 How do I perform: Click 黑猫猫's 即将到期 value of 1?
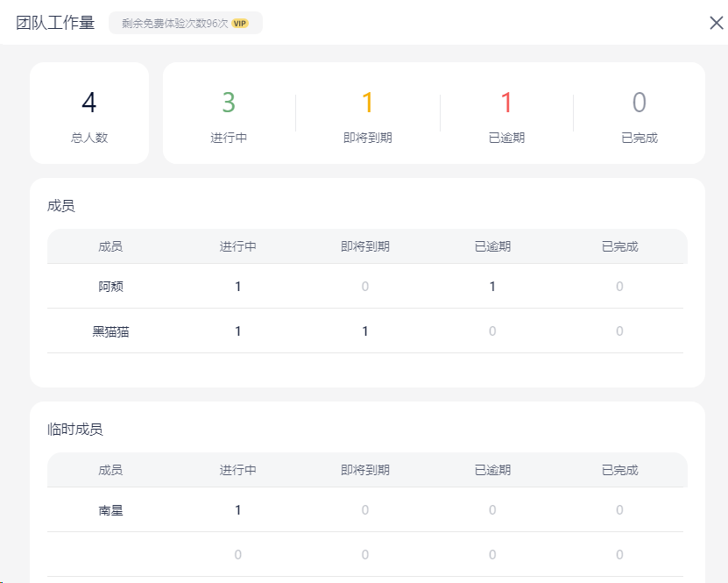(365, 331)
